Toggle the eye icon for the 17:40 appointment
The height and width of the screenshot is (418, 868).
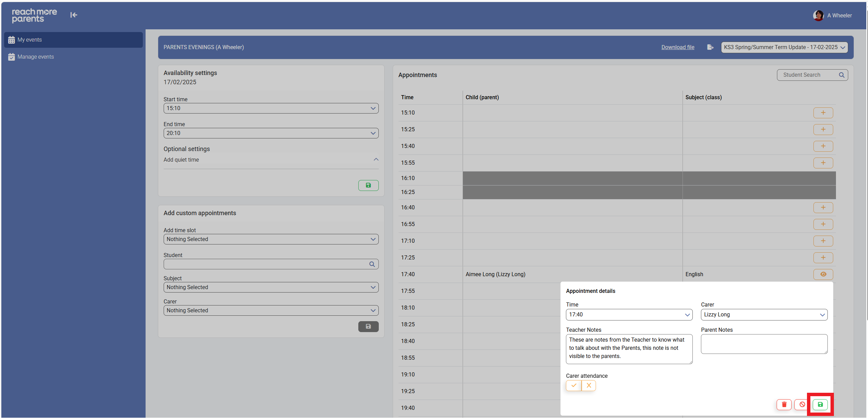(x=823, y=274)
